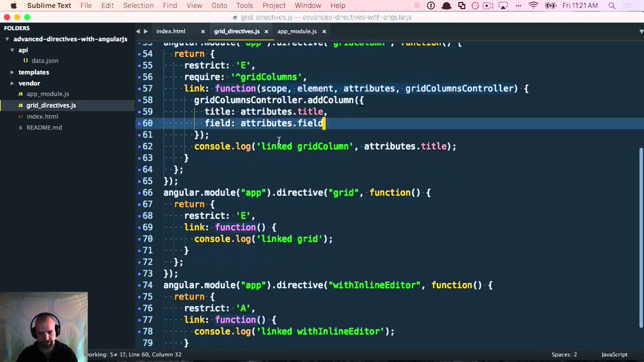The height and width of the screenshot is (362, 644).
Task: Click the left tab-navigation arrow above the editor
Action: click(x=137, y=31)
